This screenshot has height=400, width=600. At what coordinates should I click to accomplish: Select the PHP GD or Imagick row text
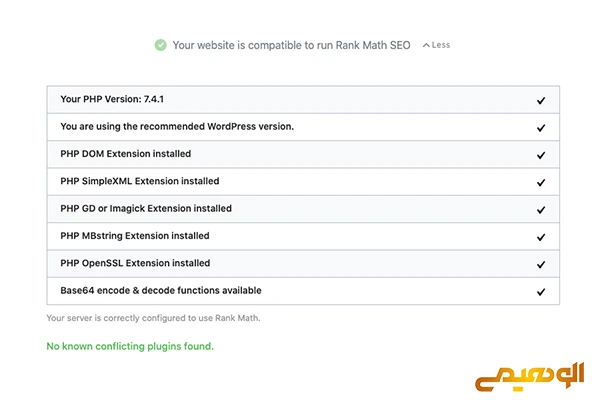coord(146,209)
